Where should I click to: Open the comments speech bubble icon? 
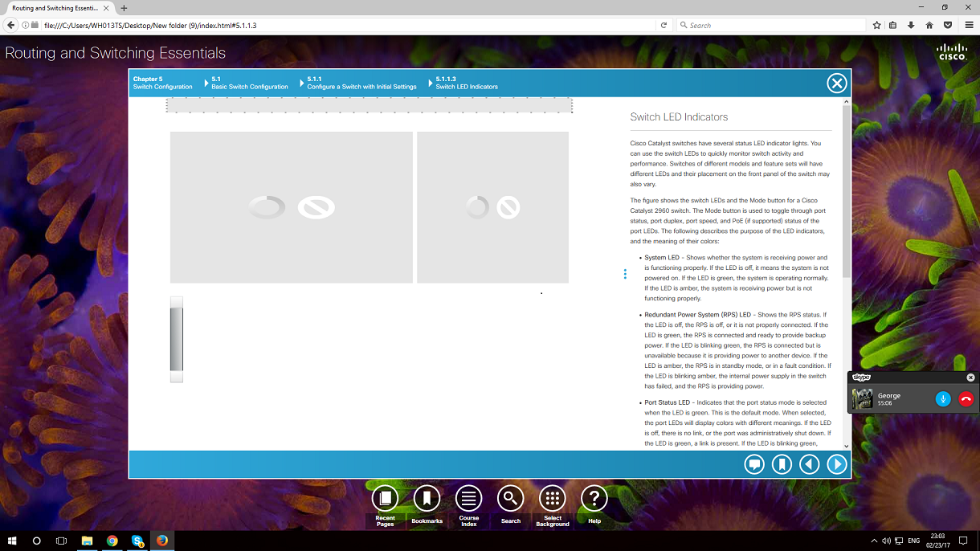click(x=753, y=464)
